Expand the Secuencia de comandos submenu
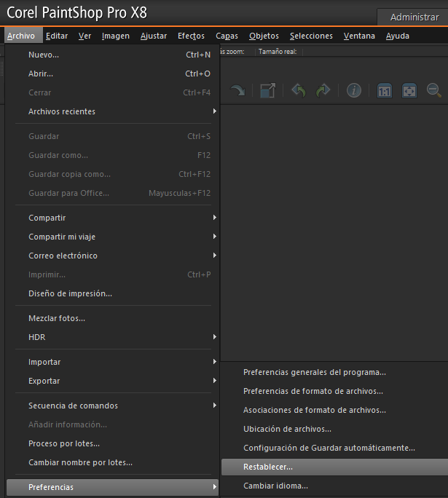Image resolution: width=448 pixels, height=498 pixels. point(113,406)
